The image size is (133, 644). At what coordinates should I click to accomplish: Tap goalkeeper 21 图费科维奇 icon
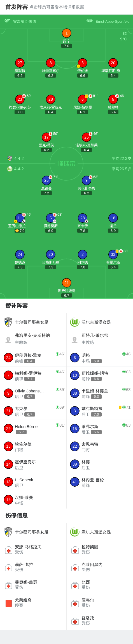66,283
